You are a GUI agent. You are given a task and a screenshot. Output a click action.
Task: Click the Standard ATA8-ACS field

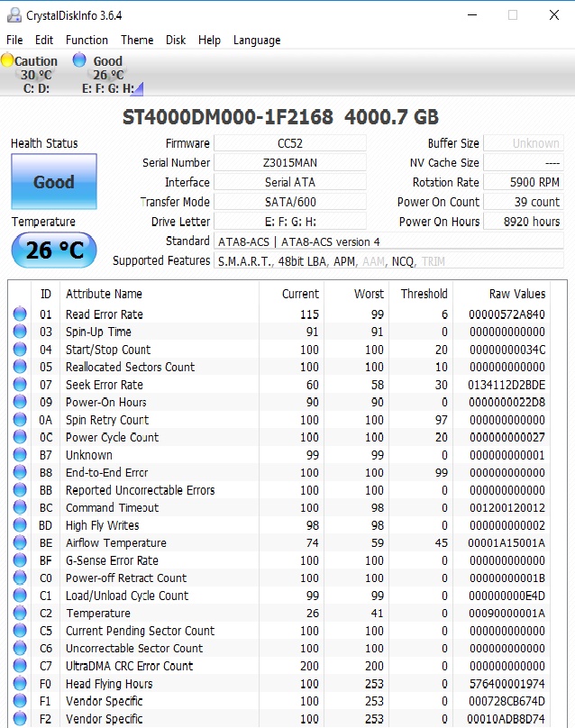(x=388, y=241)
